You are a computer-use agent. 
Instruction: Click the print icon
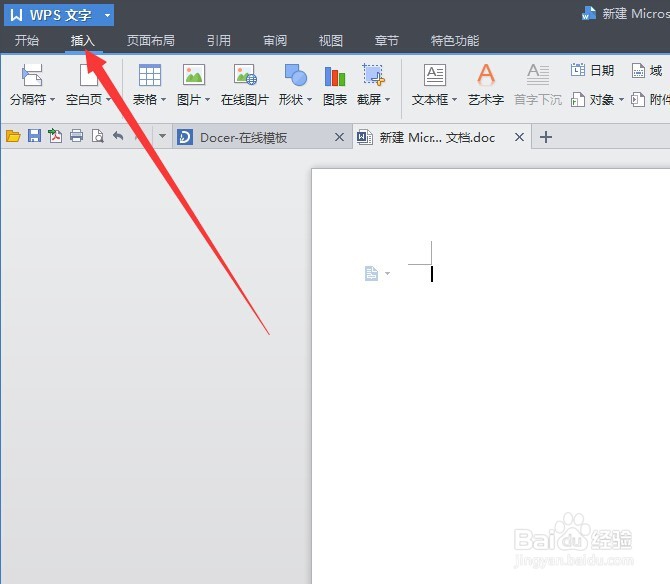(x=76, y=137)
